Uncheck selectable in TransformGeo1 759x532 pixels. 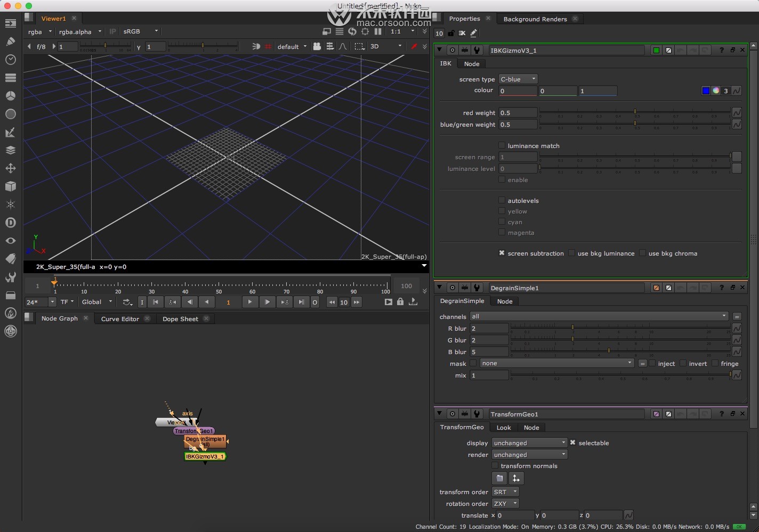click(572, 443)
